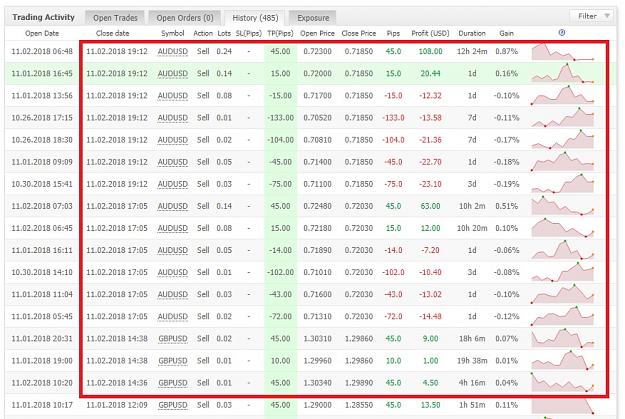Open AUDUSD link in the 11.02.2018 07:03 row

click(173, 206)
